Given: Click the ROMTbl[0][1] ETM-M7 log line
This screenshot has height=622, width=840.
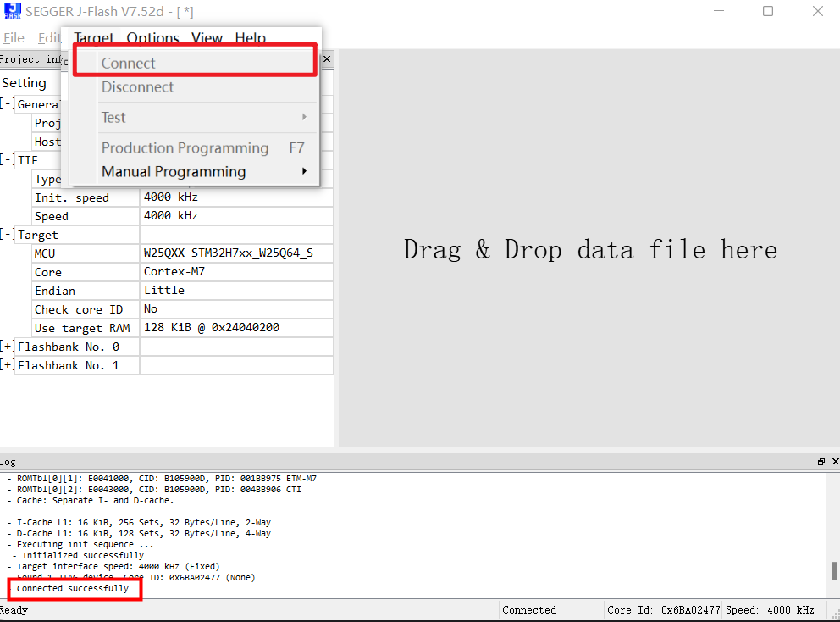Looking at the screenshot, I should point(162,478).
